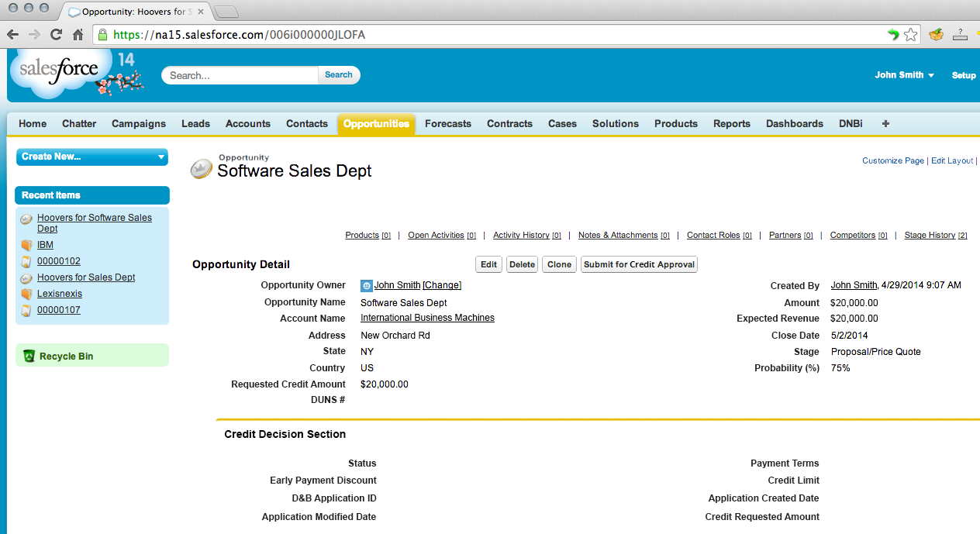Jump to Open Activities related list
The image size is (980, 534).
[442, 236]
